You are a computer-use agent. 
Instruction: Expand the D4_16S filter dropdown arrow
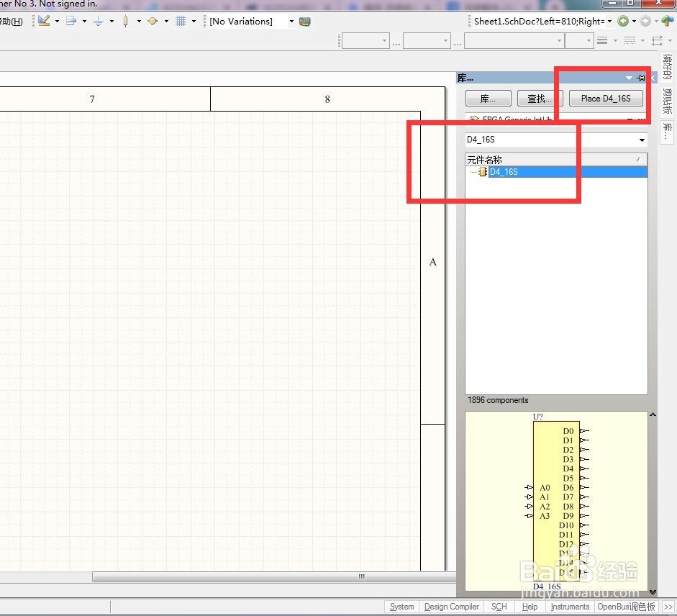pyautogui.click(x=642, y=140)
